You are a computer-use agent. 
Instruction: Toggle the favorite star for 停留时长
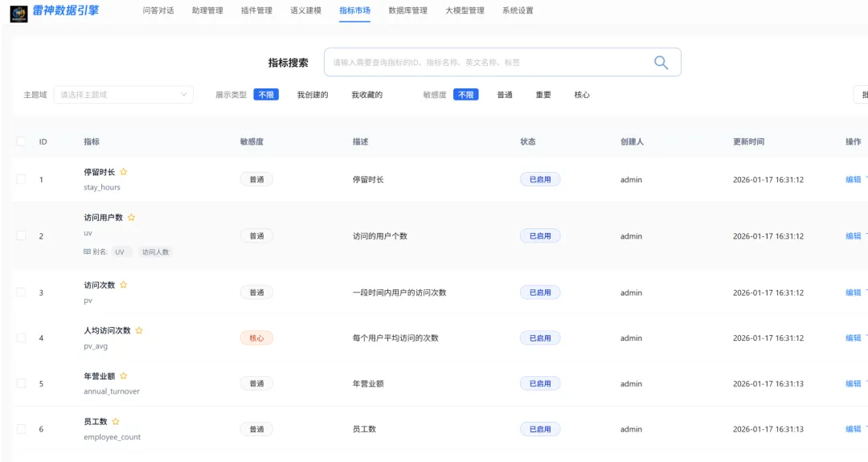pos(124,172)
